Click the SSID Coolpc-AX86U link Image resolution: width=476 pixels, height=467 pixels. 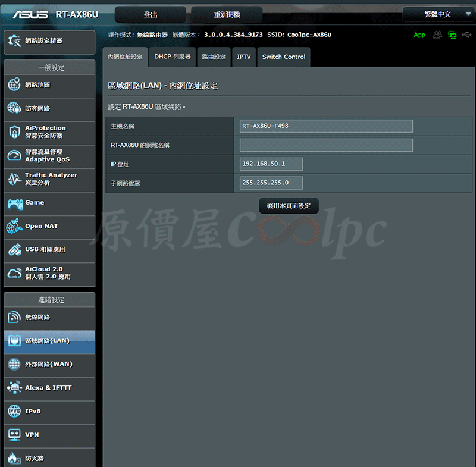(x=309, y=35)
